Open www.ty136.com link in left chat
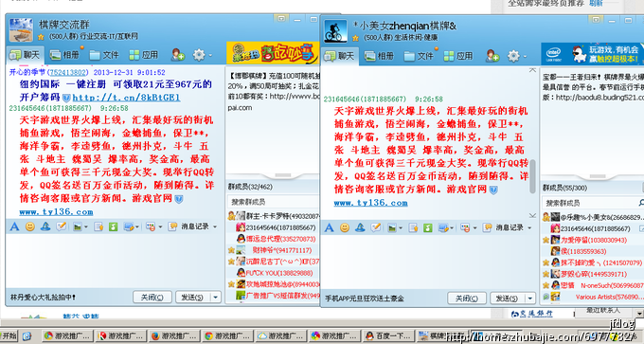644x344 pixels. click(x=56, y=212)
